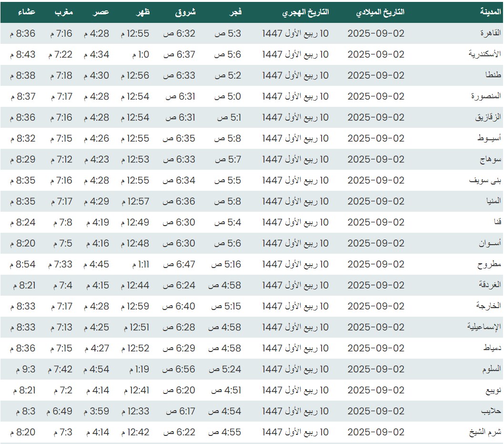
Task: Click the التاريخ الميلادي column header
Action: (x=380, y=12)
